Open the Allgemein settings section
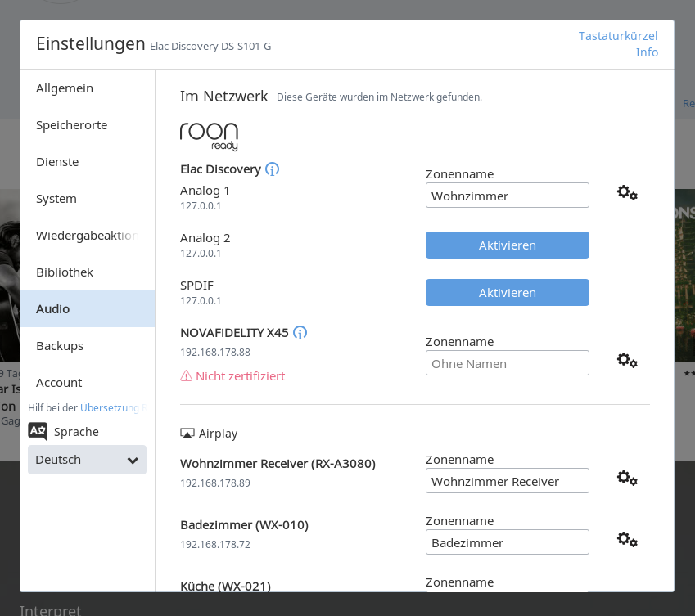Screen dimensions: 695x616 pos(88,88)
